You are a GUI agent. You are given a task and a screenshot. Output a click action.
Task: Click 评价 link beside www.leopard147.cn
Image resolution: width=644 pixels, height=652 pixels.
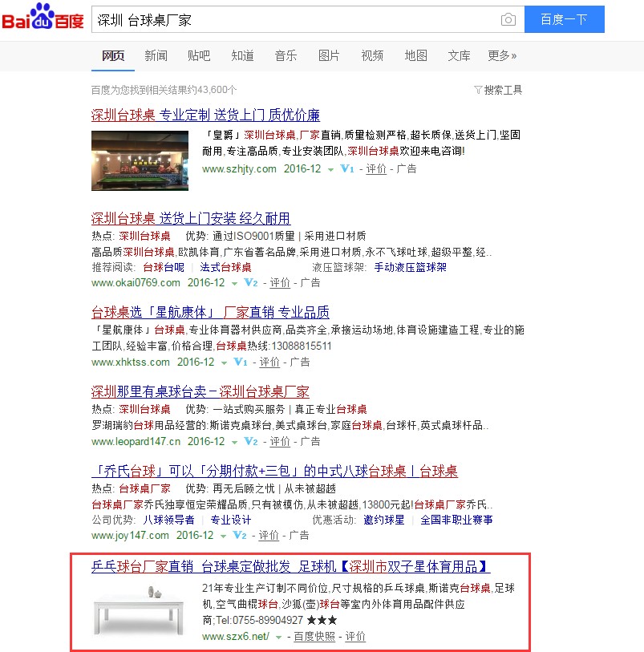tap(280, 442)
